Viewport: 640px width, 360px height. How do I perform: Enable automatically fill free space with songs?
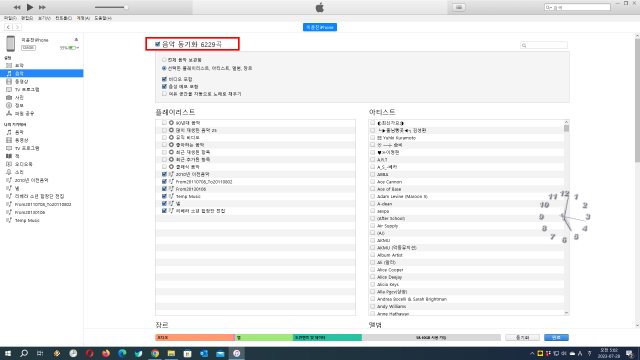[164, 94]
